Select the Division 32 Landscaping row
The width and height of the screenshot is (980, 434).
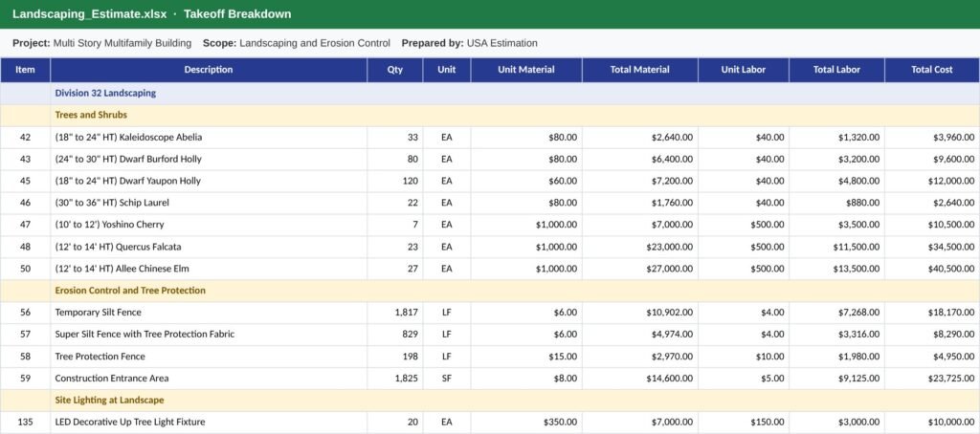pyautogui.click(x=490, y=93)
